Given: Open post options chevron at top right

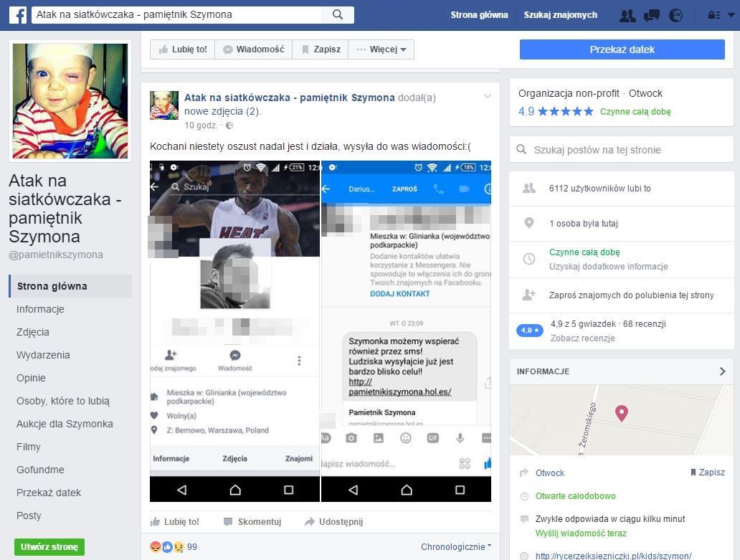Looking at the screenshot, I should tap(487, 97).
